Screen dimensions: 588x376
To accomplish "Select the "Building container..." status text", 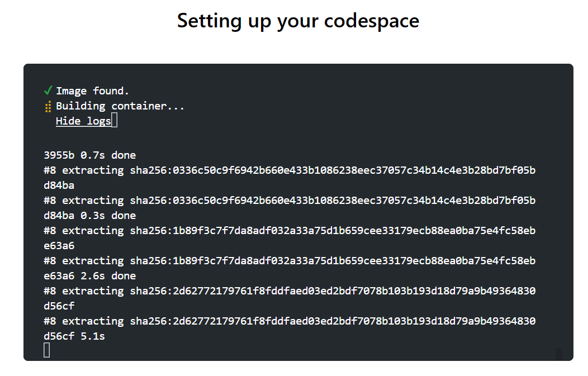I will [120, 106].
